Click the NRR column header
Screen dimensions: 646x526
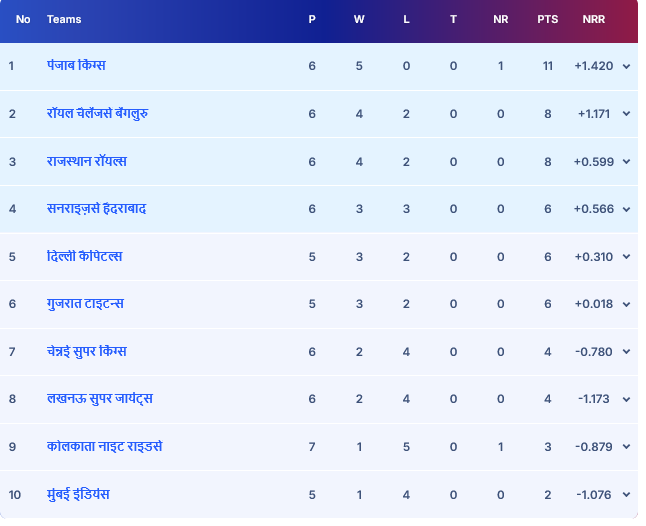point(594,19)
